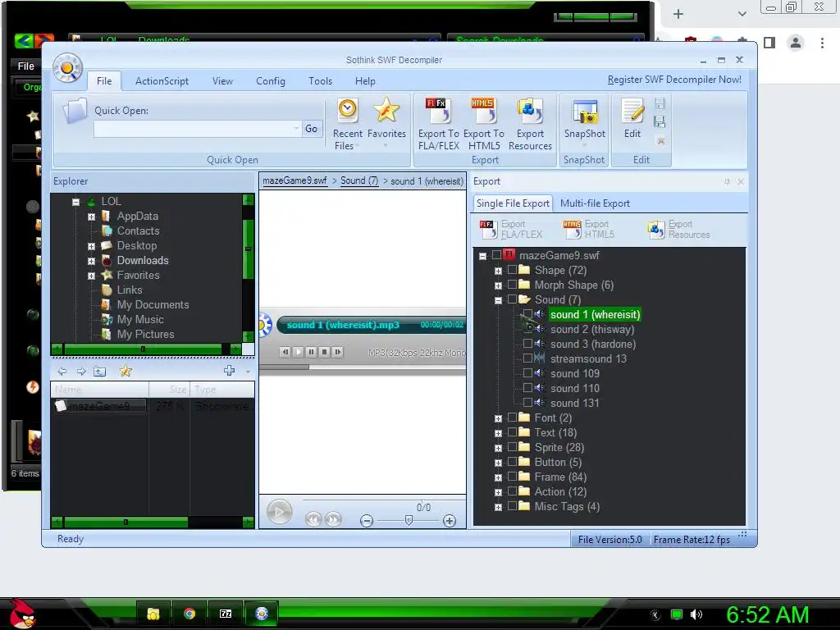The height and width of the screenshot is (630, 840).
Task: Zoom out with the minus button
Action: point(367,521)
